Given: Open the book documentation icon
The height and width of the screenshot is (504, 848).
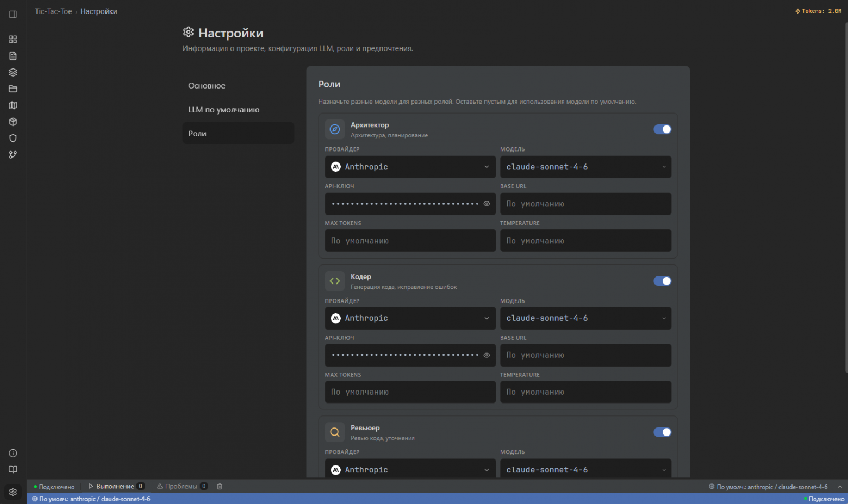Looking at the screenshot, I should click(x=13, y=470).
